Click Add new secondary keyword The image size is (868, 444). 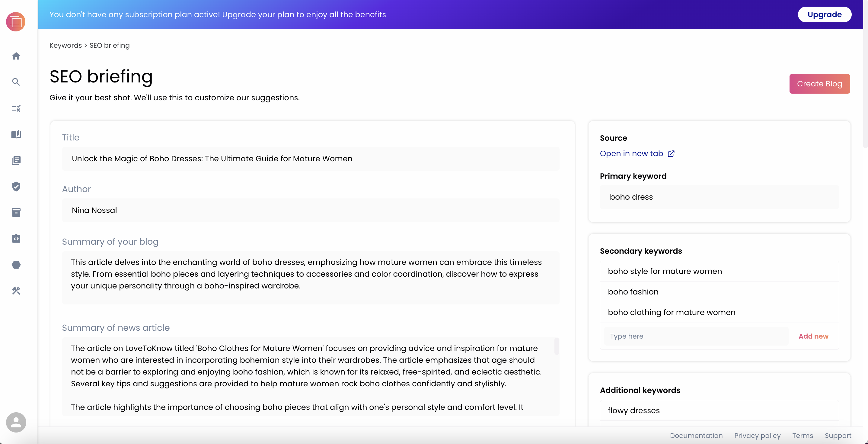tap(813, 336)
